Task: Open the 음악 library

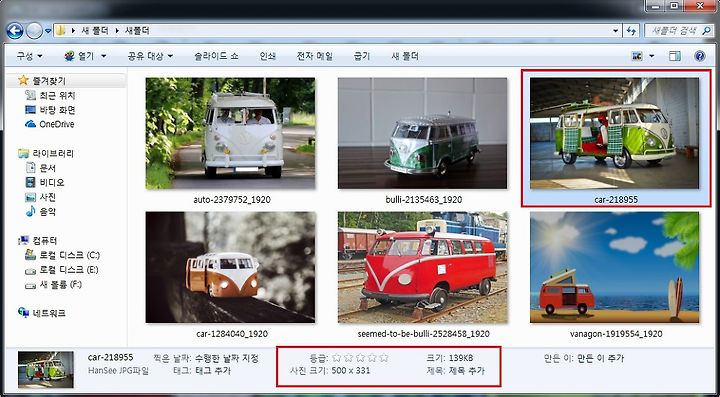Action: click(x=48, y=212)
